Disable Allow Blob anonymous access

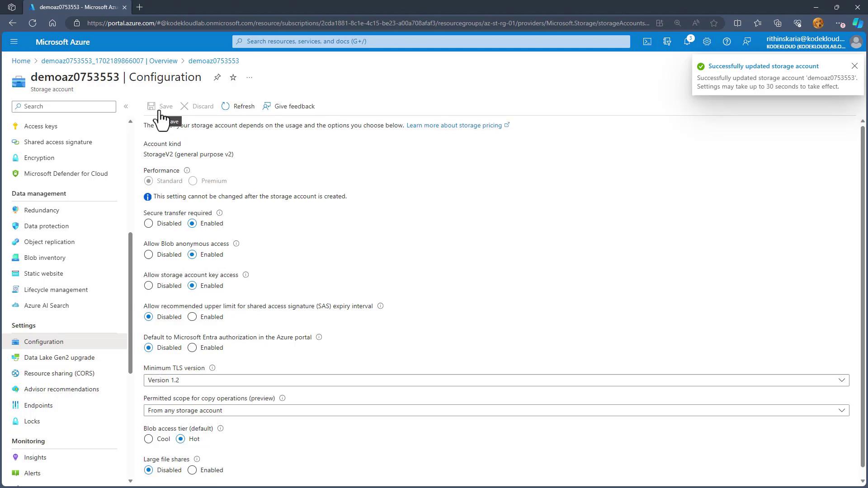(x=148, y=254)
